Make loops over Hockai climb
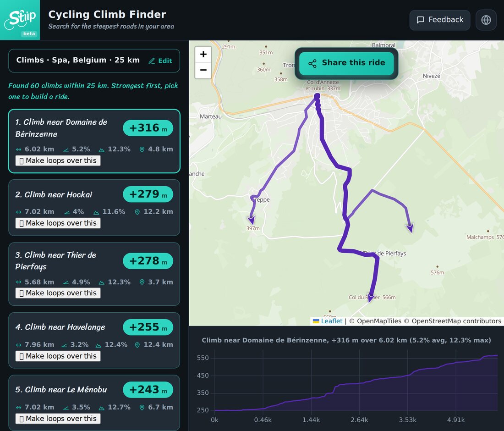 point(58,223)
